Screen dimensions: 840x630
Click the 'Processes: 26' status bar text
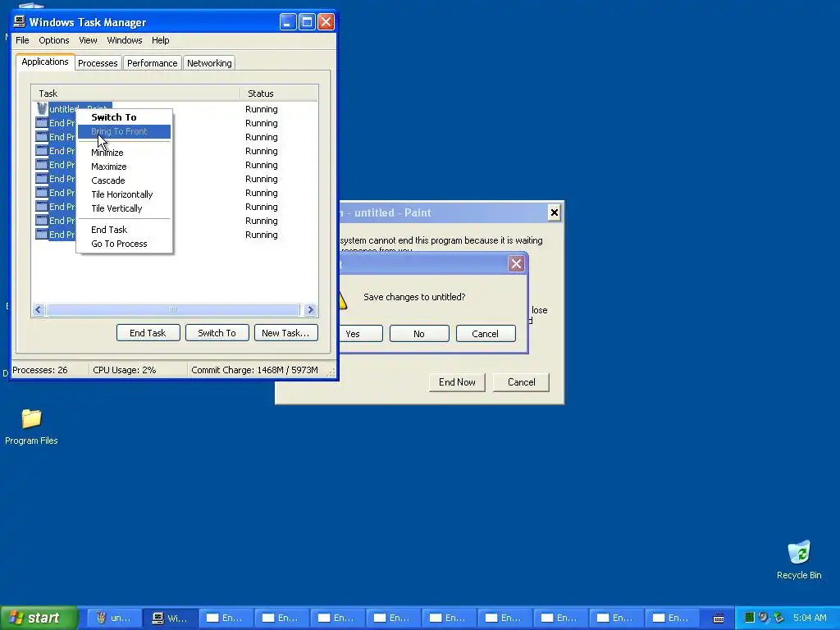(x=40, y=370)
